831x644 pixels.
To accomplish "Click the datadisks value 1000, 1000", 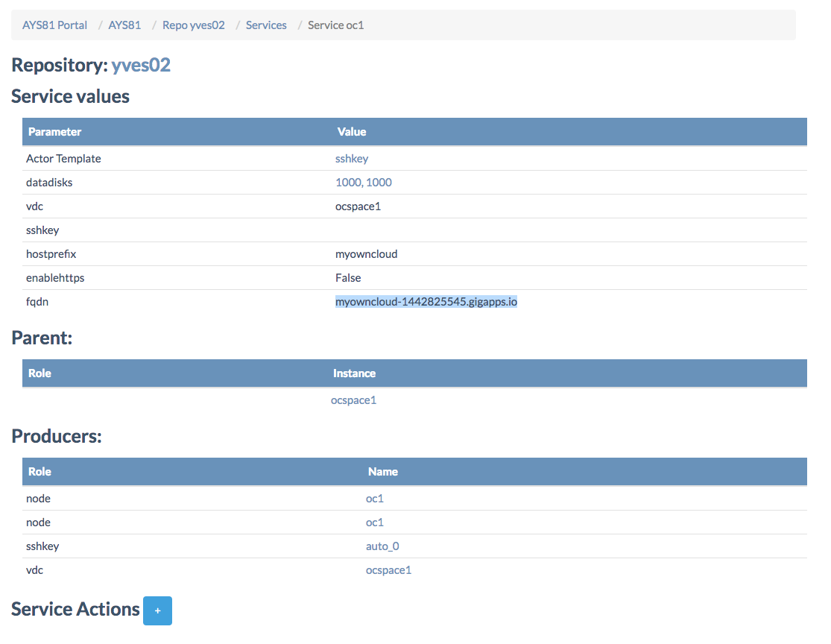I will point(364,183).
